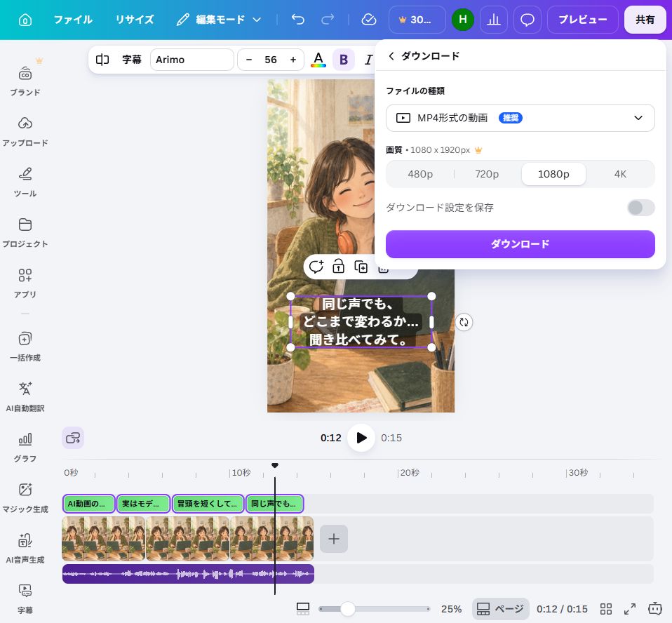Toggle bold formatting
Viewport: 672px width, 623px height.
coord(344,60)
